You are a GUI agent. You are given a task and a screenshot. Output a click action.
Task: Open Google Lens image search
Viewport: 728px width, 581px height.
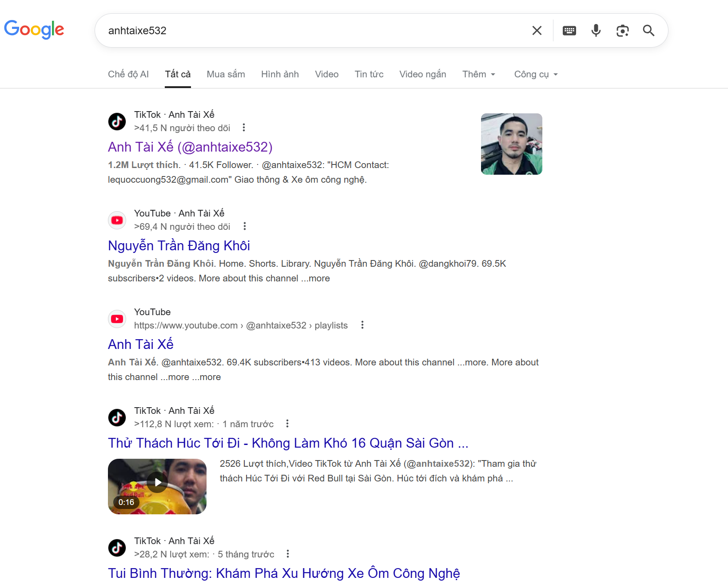623,31
